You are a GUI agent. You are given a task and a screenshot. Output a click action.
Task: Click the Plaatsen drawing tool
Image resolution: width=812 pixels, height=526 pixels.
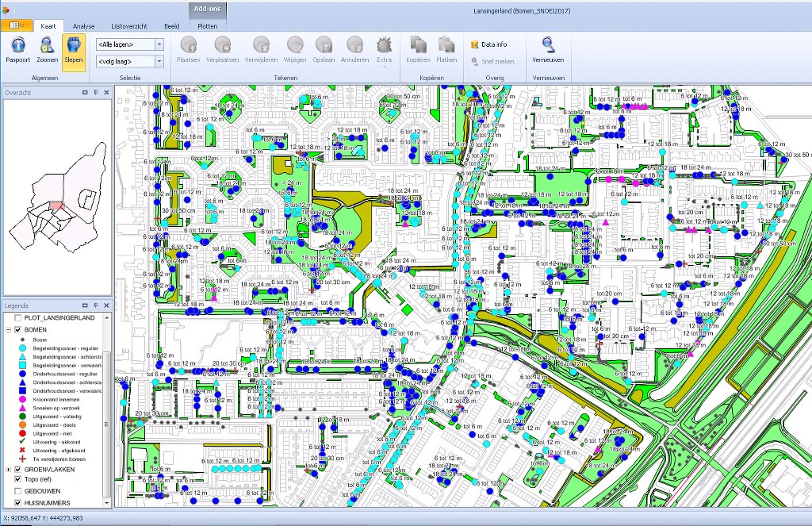point(188,49)
